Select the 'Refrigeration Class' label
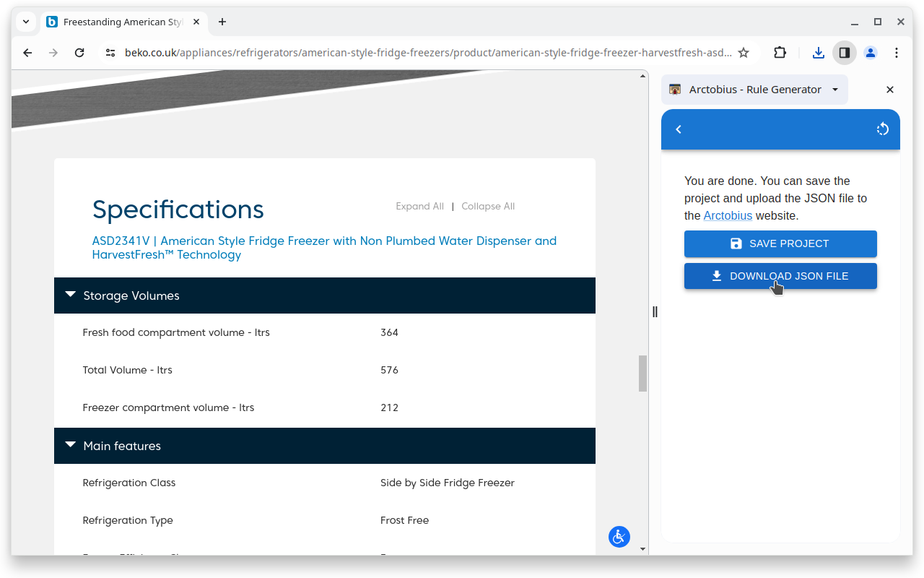Screen dimensions: 924x578 (x=129, y=483)
